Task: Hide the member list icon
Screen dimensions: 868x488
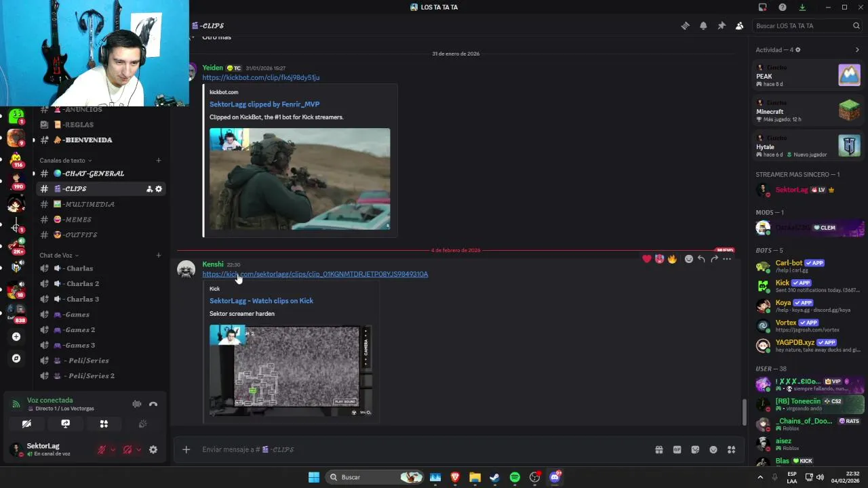Action: click(x=740, y=26)
